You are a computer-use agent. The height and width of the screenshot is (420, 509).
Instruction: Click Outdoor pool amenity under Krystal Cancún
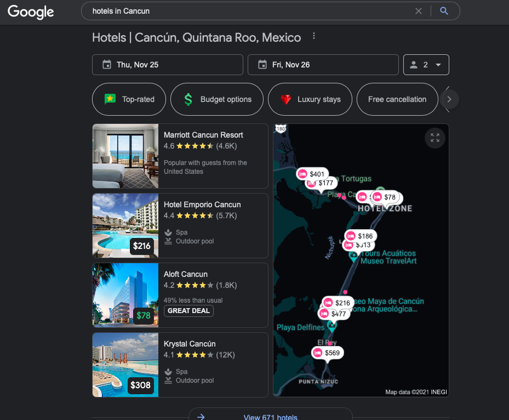[x=189, y=380]
